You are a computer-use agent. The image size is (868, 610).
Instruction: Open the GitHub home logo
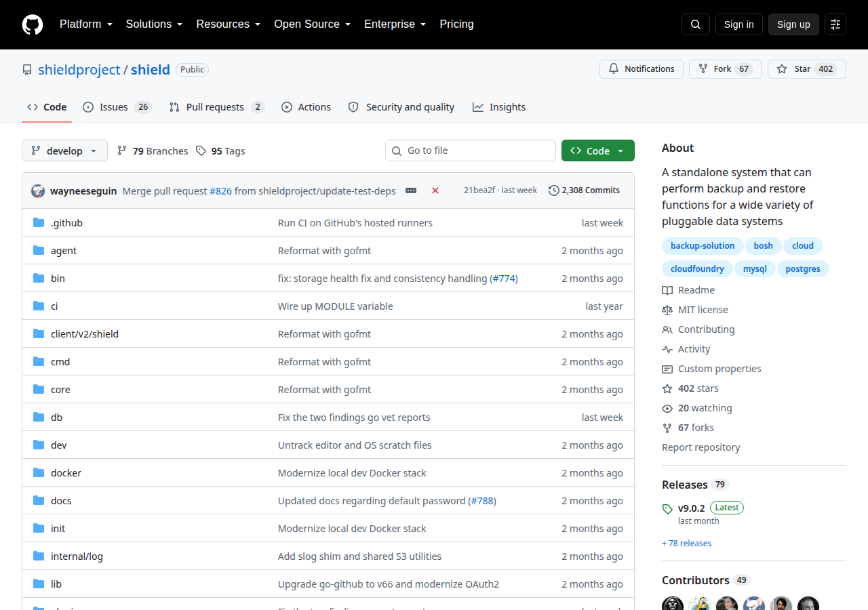pos(33,24)
